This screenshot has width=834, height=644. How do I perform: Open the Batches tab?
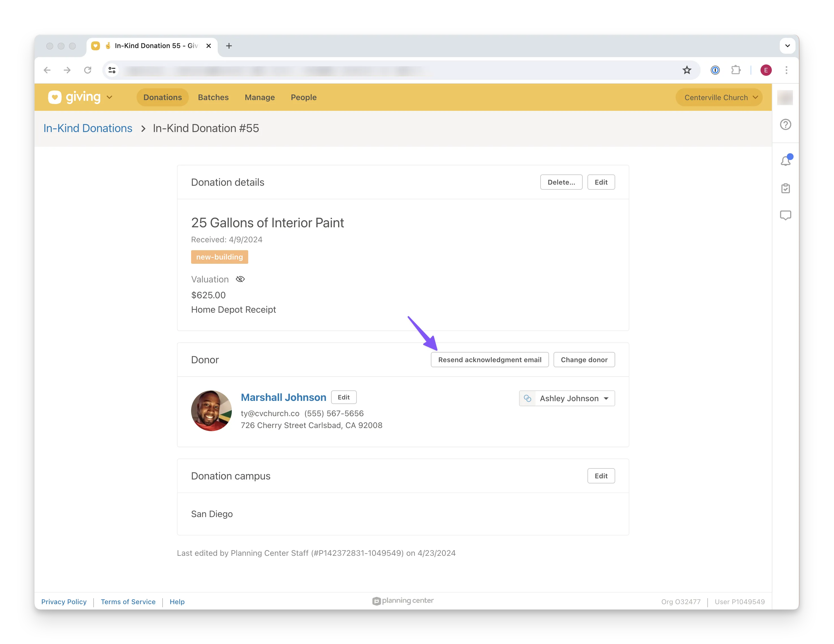pyautogui.click(x=213, y=98)
